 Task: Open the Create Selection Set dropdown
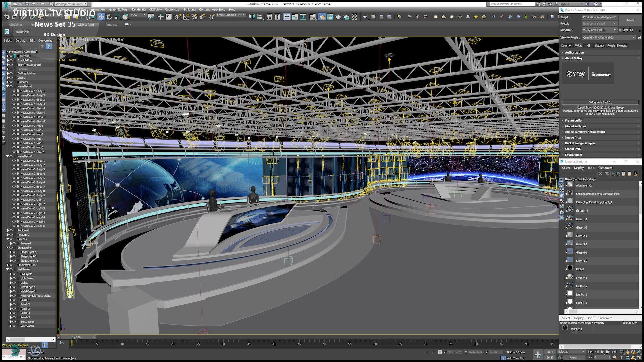click(231, 15)
